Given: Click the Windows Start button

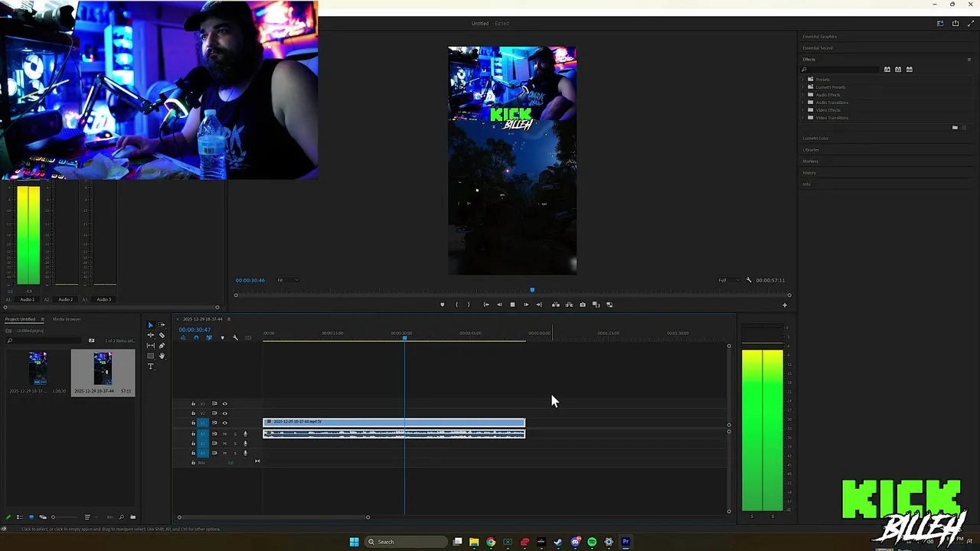Looking at the screenshot, I should click(x=354, y=542).
